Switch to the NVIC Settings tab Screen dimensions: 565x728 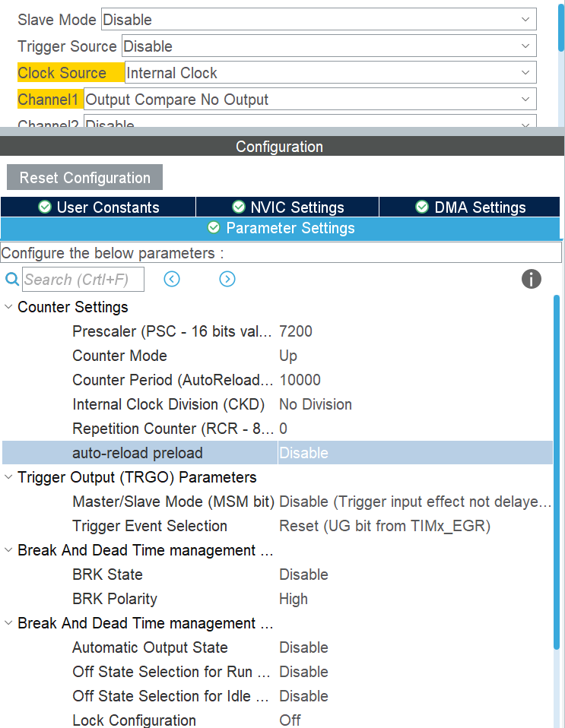287,207
